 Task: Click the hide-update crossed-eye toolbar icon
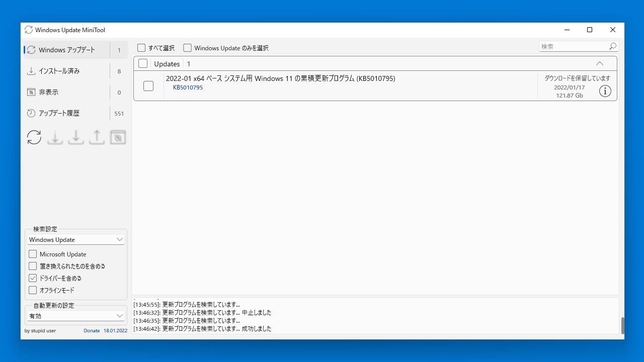[x=118, y=137]
